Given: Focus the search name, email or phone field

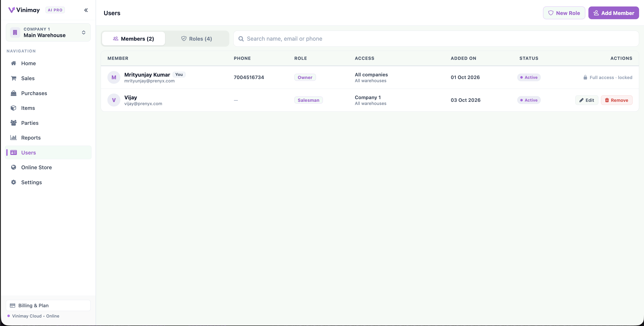Looking at the screenshot, I should tap(436, 39).
